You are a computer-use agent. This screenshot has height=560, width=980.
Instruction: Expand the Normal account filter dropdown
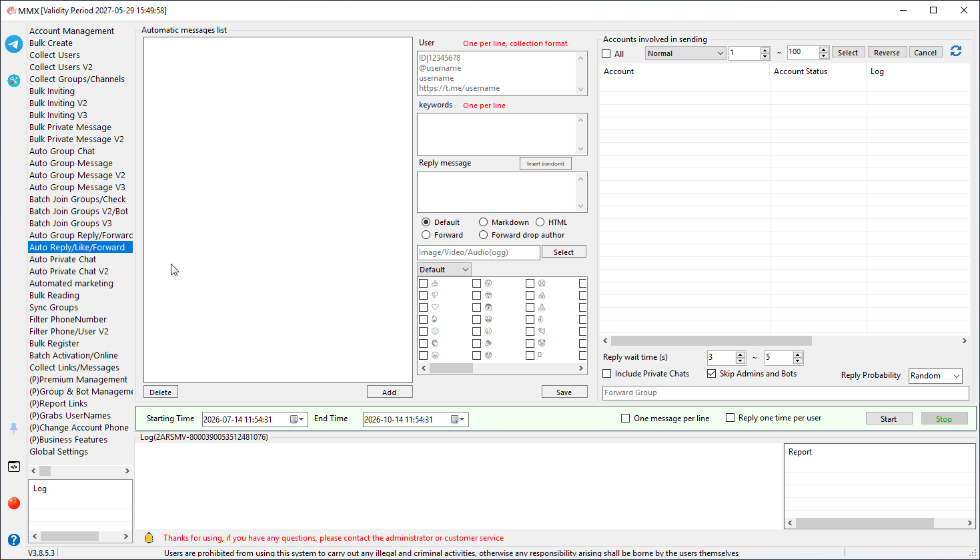click(x=685, y=53)
